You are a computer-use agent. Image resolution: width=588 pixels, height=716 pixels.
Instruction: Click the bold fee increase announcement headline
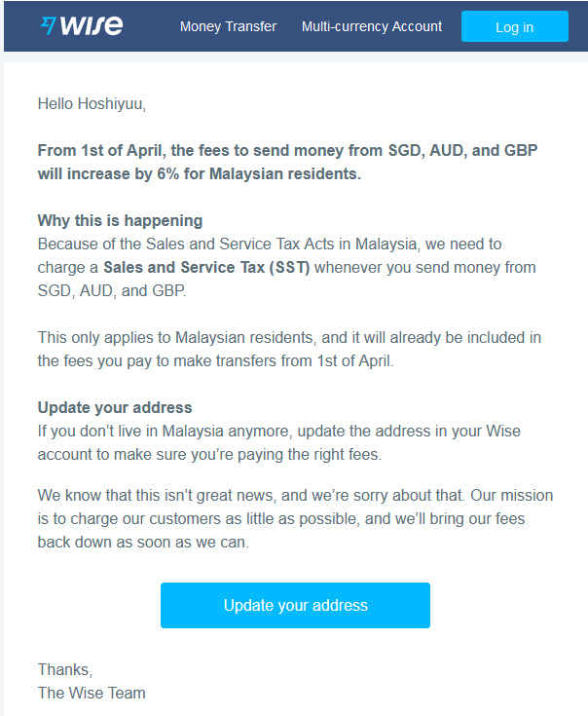287,162
